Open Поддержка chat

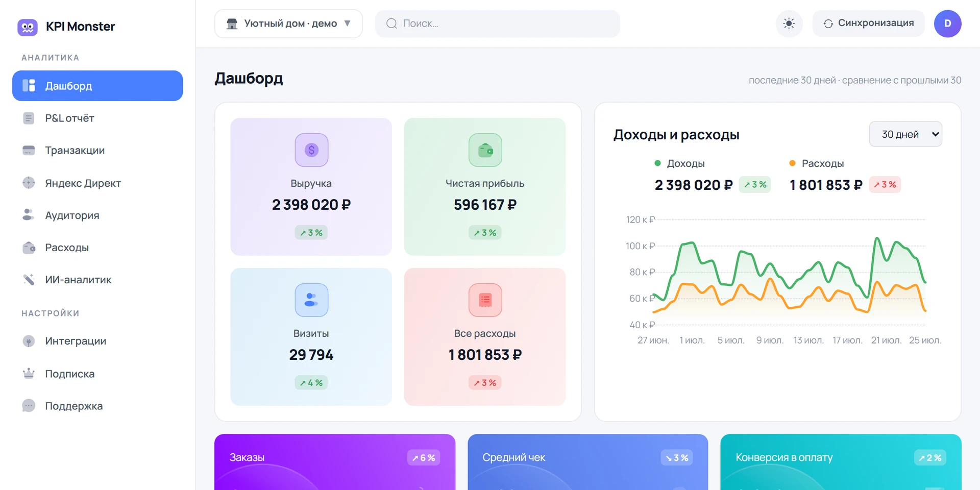(97, 406)
